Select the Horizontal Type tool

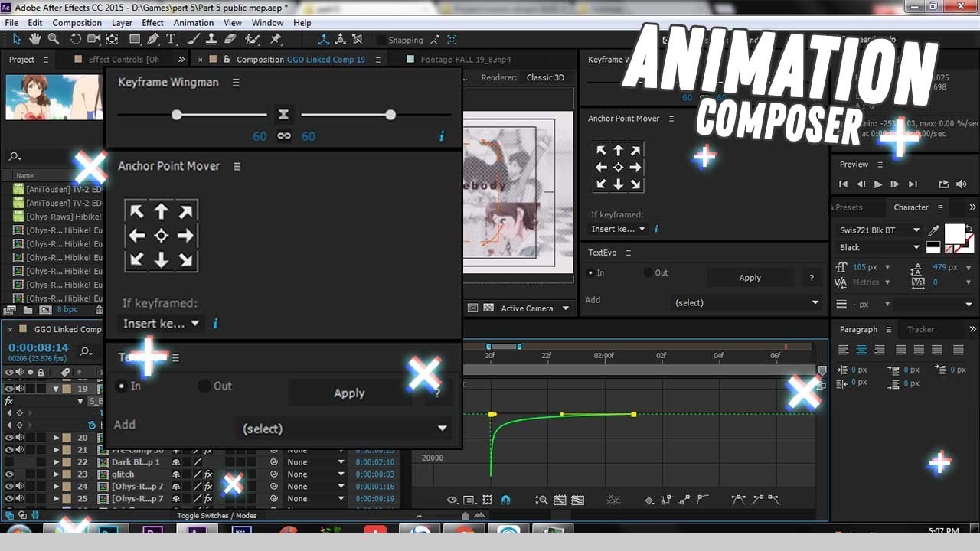point(171,39)
